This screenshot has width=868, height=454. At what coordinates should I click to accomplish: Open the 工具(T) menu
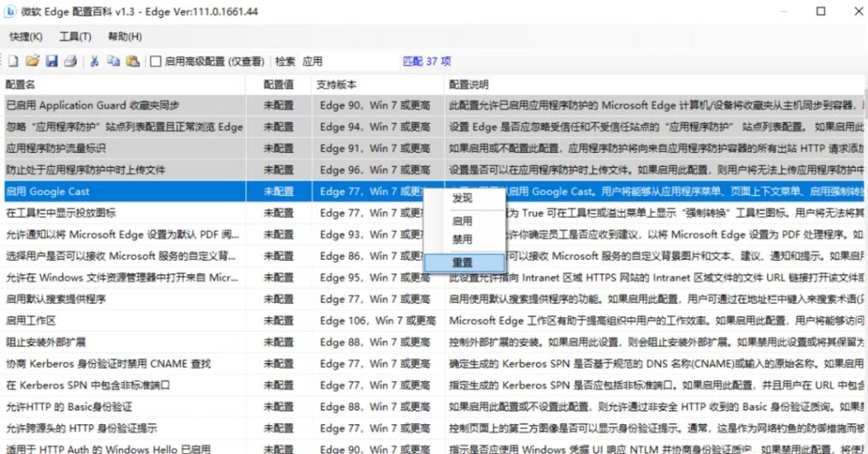(75, 37)
